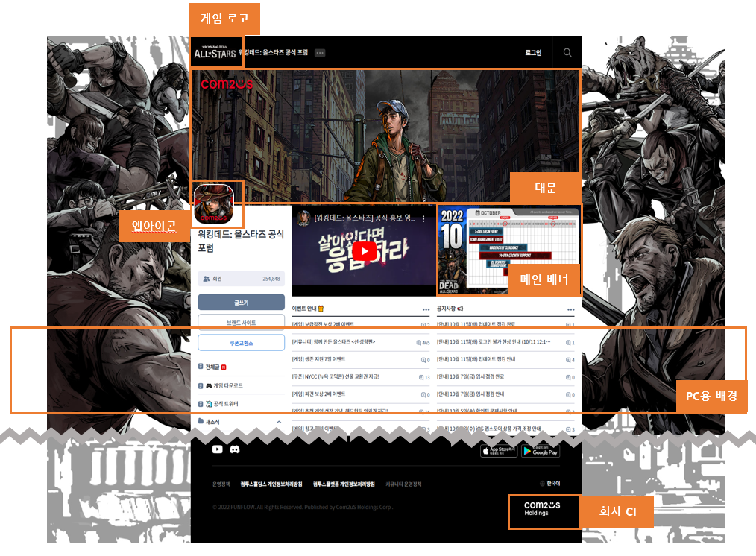Click the Discord icon in the footer
Viewport: 756px width, 556px height.
click(x=235, y=449)
